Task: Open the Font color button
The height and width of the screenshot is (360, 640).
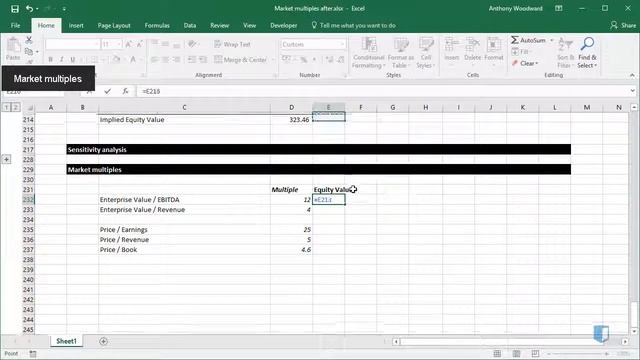Action: pyautogui.click(x=133, y=60)
